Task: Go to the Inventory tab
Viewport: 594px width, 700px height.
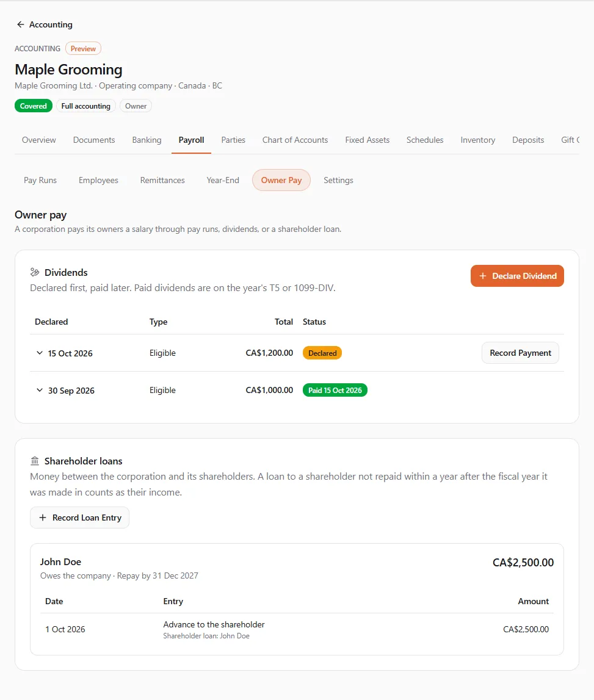Action: tap(477, 140)
